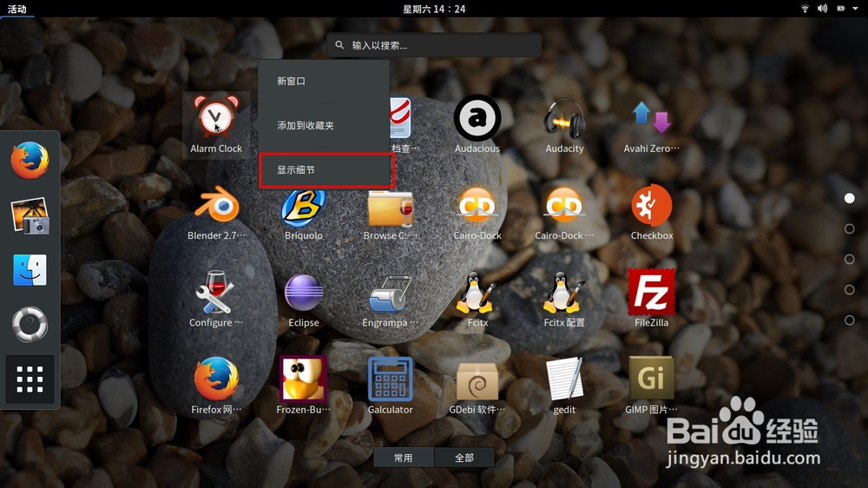Launch the second Cairo-Dock… icon
Viewport: 868px width, 488px height.
tap(564, 205)
